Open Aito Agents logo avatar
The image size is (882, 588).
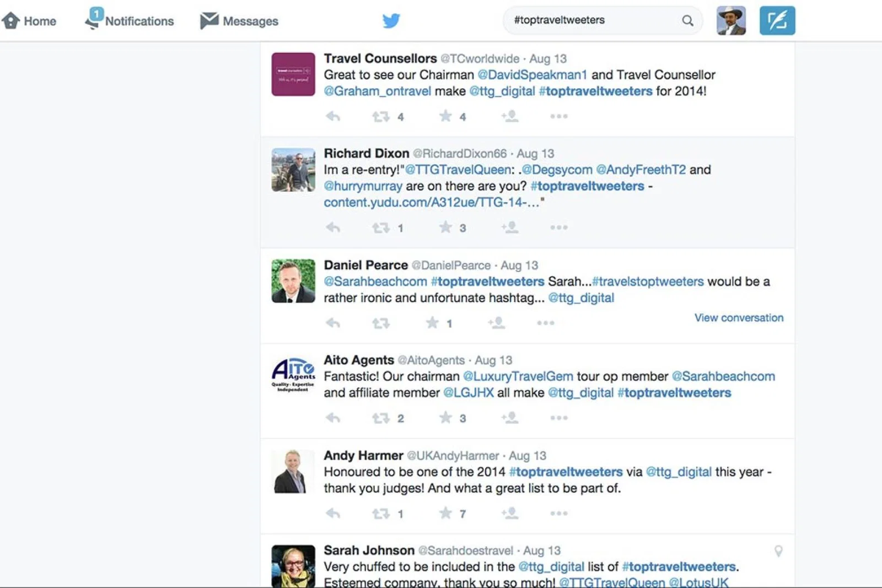point(293,376)
